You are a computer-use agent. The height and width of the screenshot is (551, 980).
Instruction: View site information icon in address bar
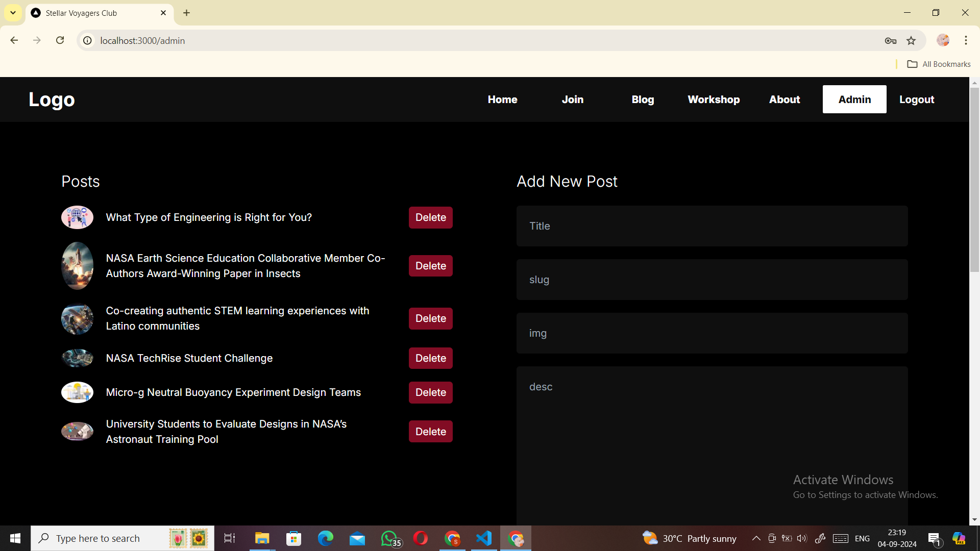pyautogui.click(x=88, y=40)
